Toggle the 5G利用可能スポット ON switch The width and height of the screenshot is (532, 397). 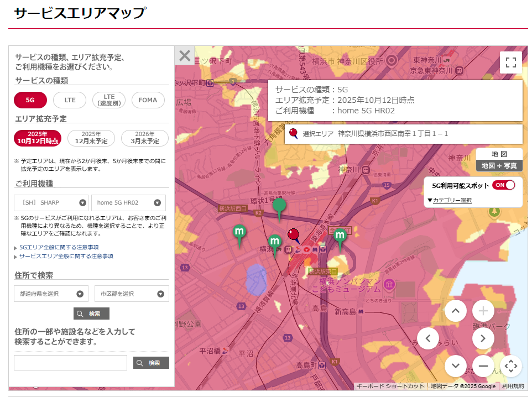tap(503, 185)
